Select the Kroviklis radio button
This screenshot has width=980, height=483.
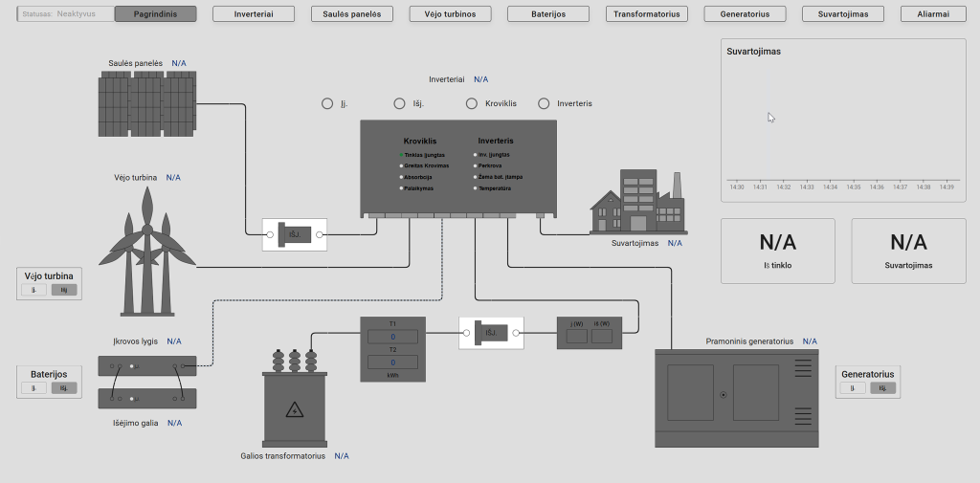click(x=472, y=103)
